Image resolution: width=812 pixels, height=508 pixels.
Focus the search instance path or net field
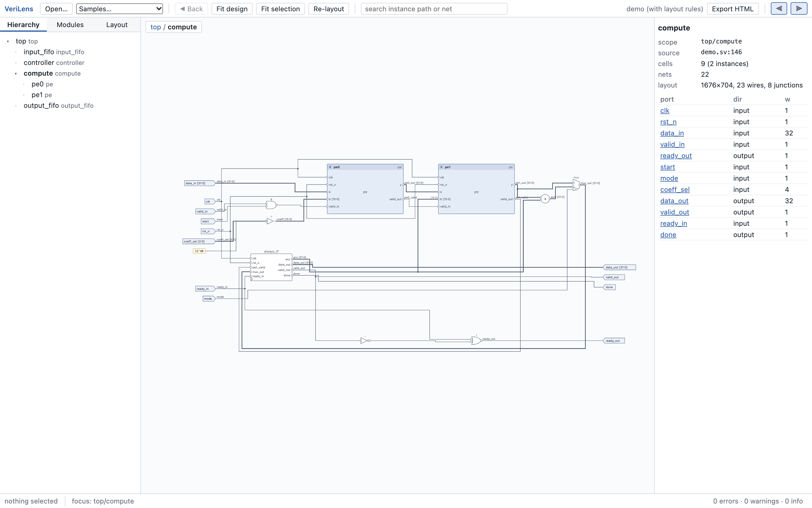coord(434,9)
